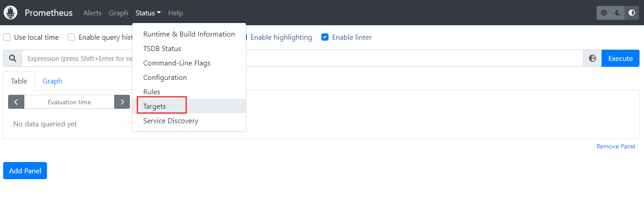The image size is (644, 204).
Task: Open Runtime & Build Information
Action: pos(189,34)
